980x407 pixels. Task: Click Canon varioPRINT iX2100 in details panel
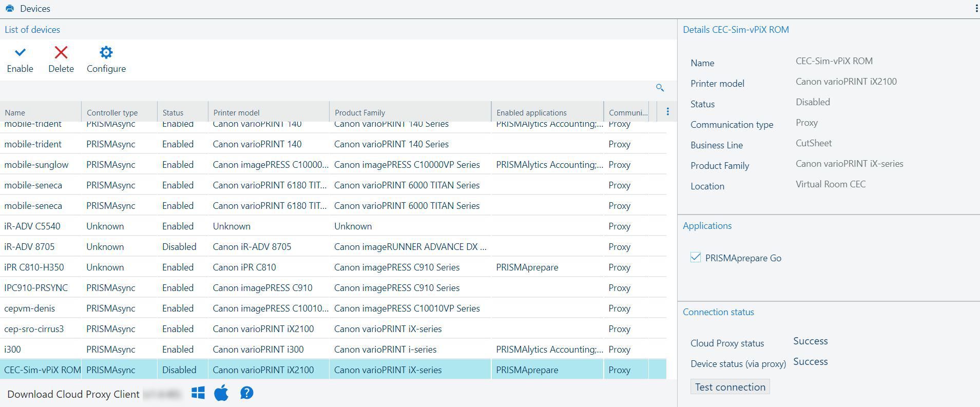pyautogui.click(x=846, y=82)
